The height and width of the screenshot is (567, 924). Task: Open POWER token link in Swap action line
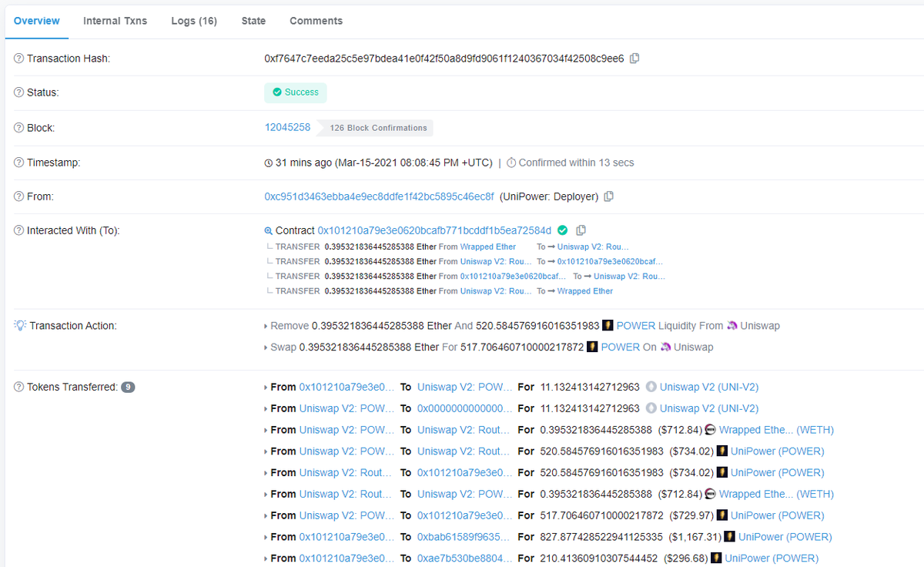point(621,347)
